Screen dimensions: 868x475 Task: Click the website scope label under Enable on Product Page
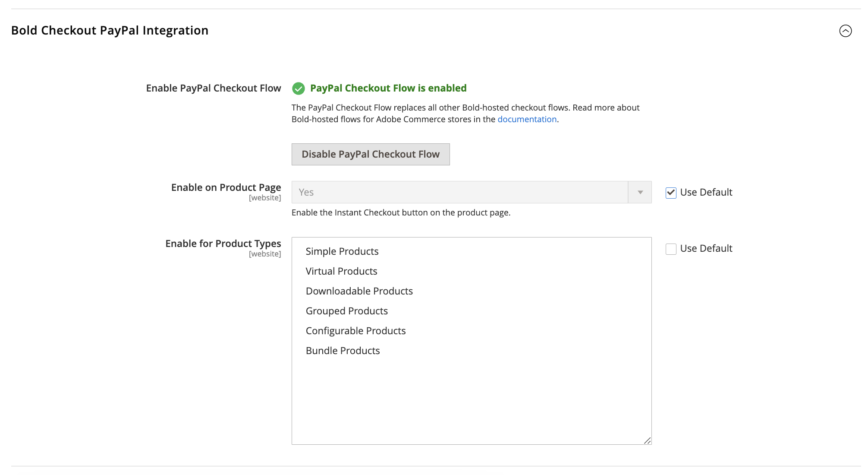264,198
